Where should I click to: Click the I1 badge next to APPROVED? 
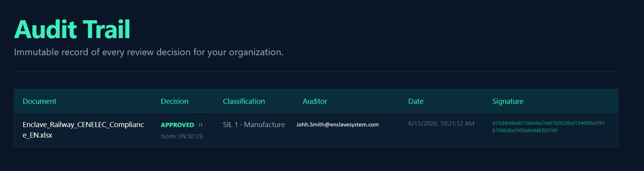pos(201,125)
